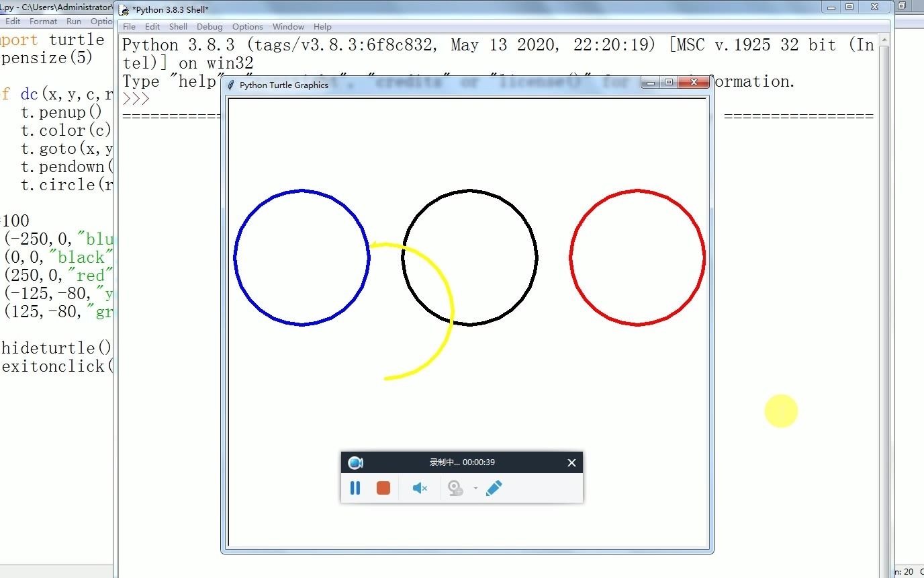This screenshot has width=924, height=578.
Task: Open Window menu in Python Shell
Action: 288,27
